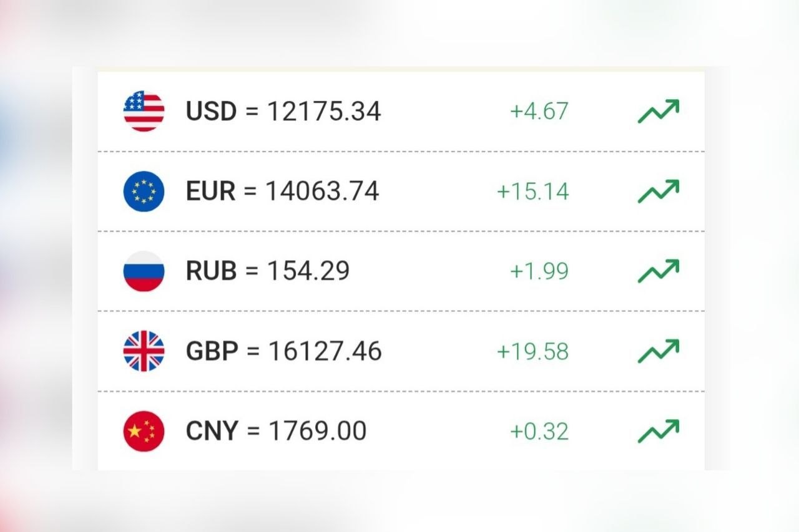Click the China flag icon
Viewport: 799px width, 532px height.
pyautogui.click(x=144, y=431)
